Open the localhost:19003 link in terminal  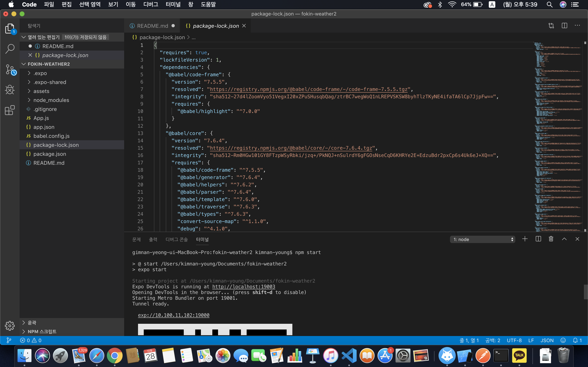click(x=243, y=286)
